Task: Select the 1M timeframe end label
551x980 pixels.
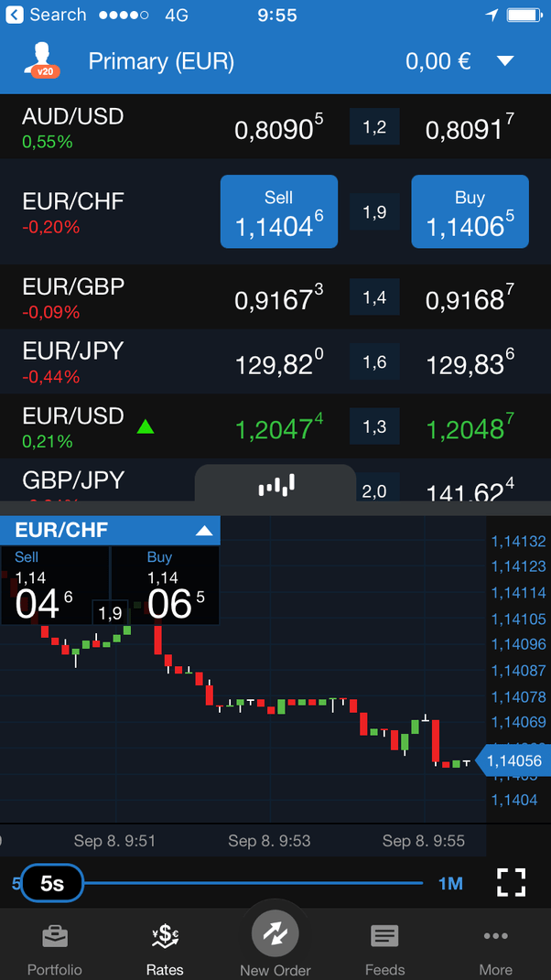Action: 450,883
